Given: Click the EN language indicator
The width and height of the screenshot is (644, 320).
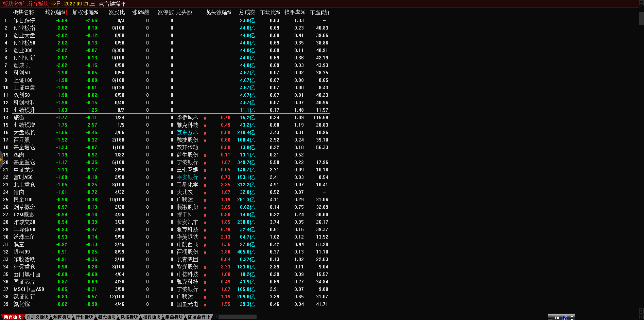Looking at the screenshot, I should (x=557, y=318).
